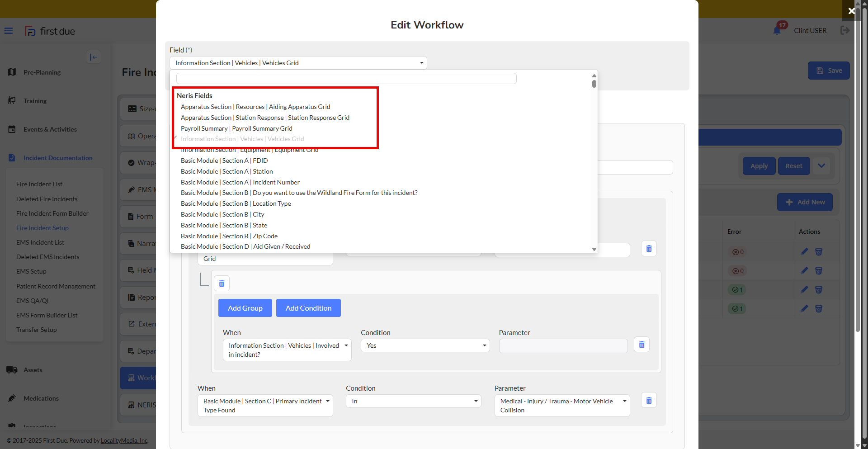Collapse the sidebar with the arrow icon
This screenshot has height=449, width=868.
click(94, 57)
